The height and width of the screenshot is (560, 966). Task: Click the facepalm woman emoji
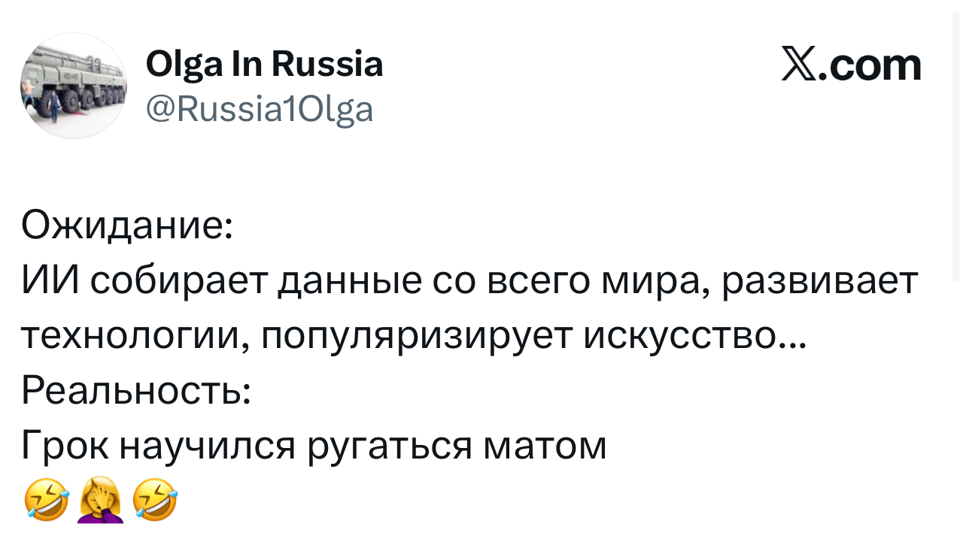tap(101, 502)
